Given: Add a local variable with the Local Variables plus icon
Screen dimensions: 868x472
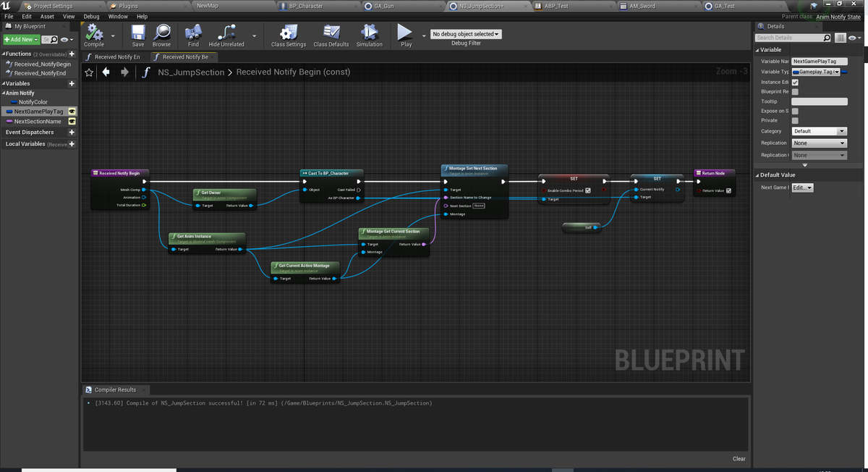Looking at the screenshot, I should 72,144.
